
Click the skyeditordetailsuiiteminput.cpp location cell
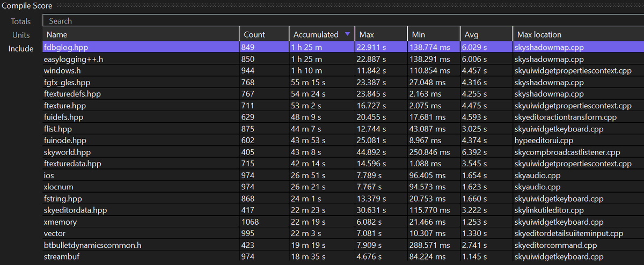[x=569, y=233]
